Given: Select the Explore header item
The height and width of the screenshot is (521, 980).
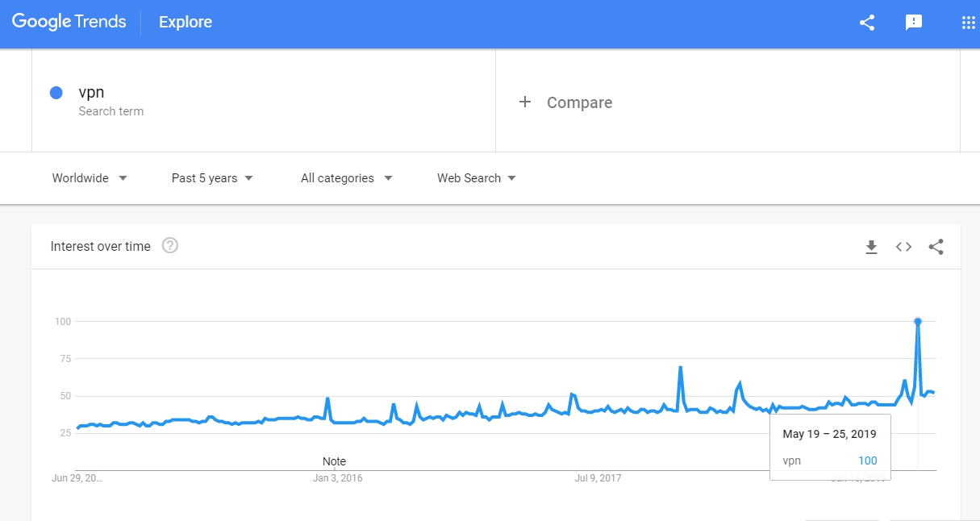Looking at the screenshot, I should point(186,23).
